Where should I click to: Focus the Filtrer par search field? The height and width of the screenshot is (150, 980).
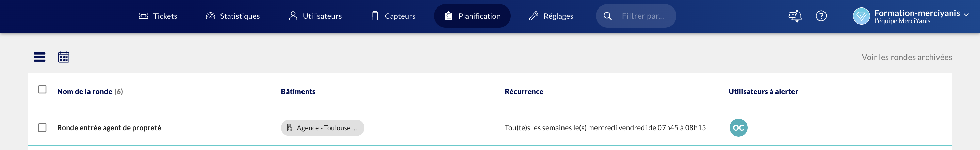pos(643,16)
